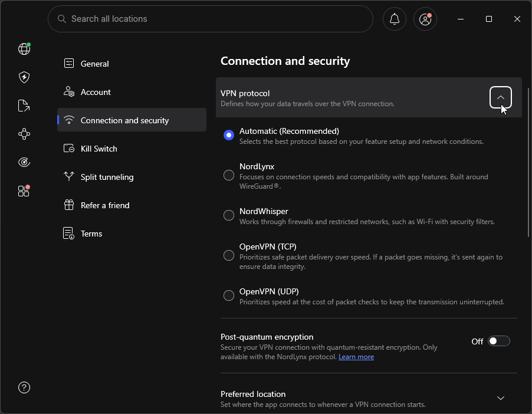
Task: Open the user profile icon
Action: [x=425, y=19]
